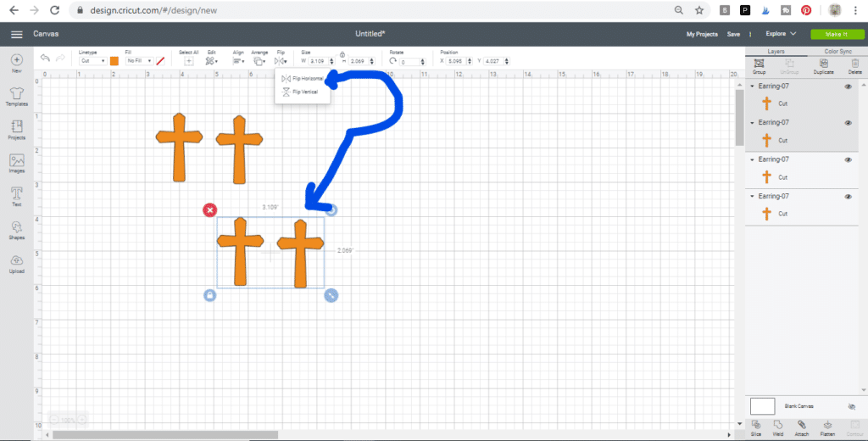Screen dimensions: 868x441
Task: Delete selection with red X handle
Action: pyautogui.click(x=209, y=209)
